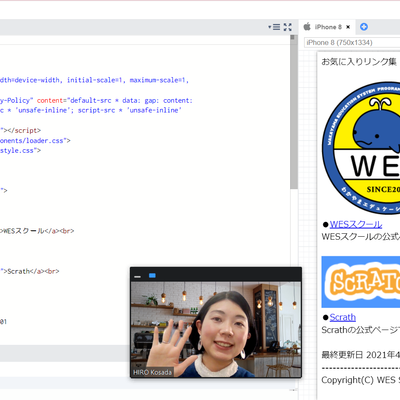This screenshot has width=400, height=400.
Task: Place the cursor on the Scrath anchor code line
Action: tap(30, 271)
